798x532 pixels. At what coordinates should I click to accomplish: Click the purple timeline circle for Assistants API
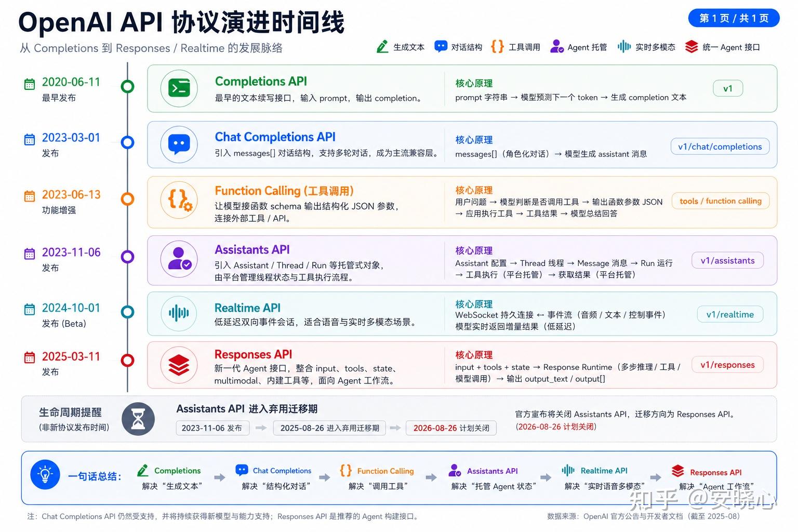point(127,257)
